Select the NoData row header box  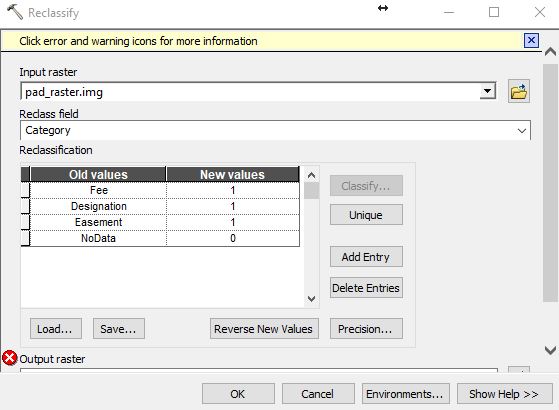pos(25,238)
